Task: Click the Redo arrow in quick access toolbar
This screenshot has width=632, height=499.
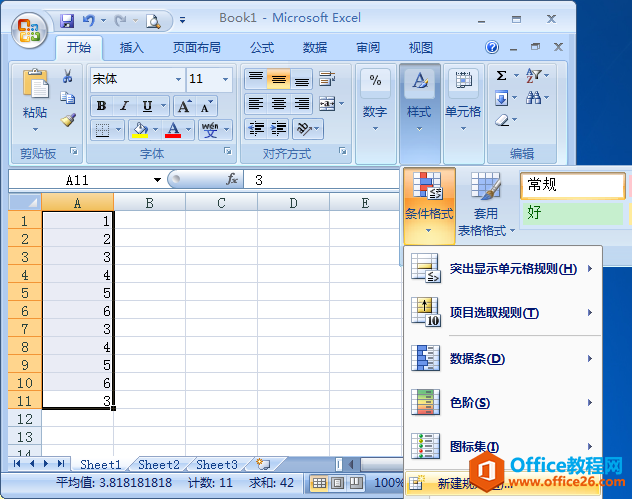Action: (x=121, y=20)
